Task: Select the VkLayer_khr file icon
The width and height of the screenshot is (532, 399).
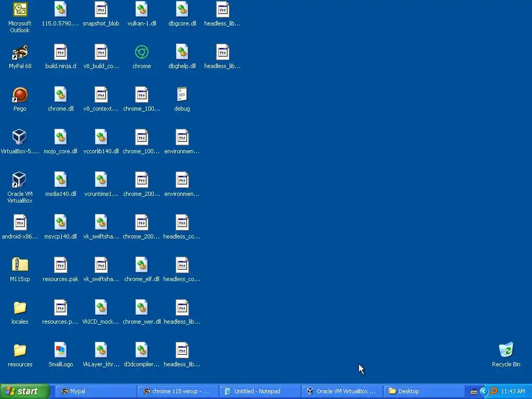Action: pyautogui.click(x=101, y=350)
